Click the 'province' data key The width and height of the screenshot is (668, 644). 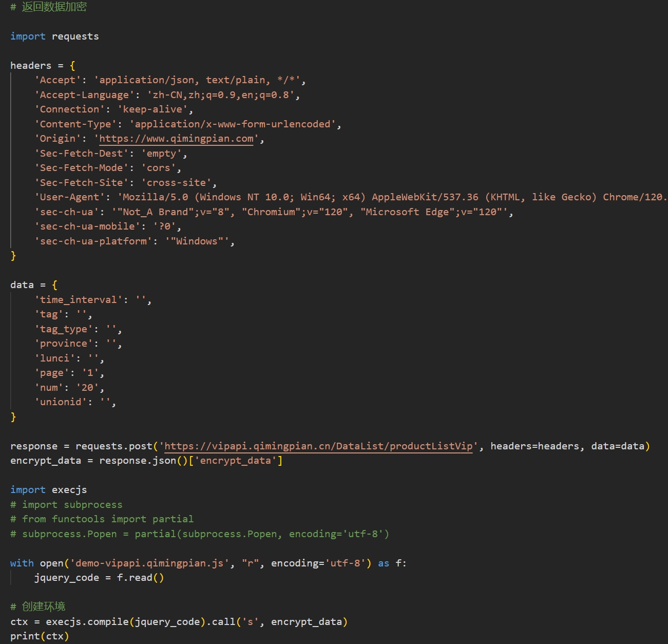pyautogui.click(x=63, y=344)
